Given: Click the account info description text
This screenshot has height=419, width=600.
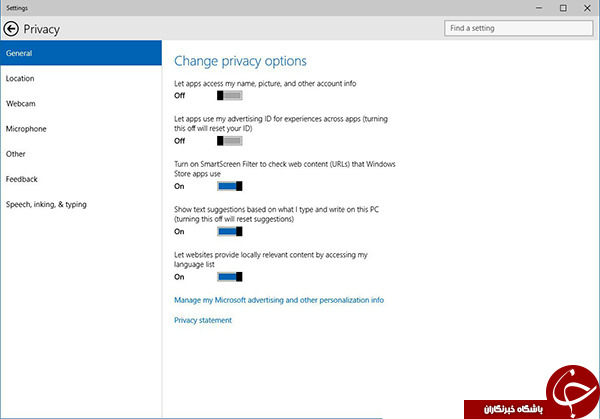Looking at the screenshot, I should pyautogui.click(x=265, y=83).
